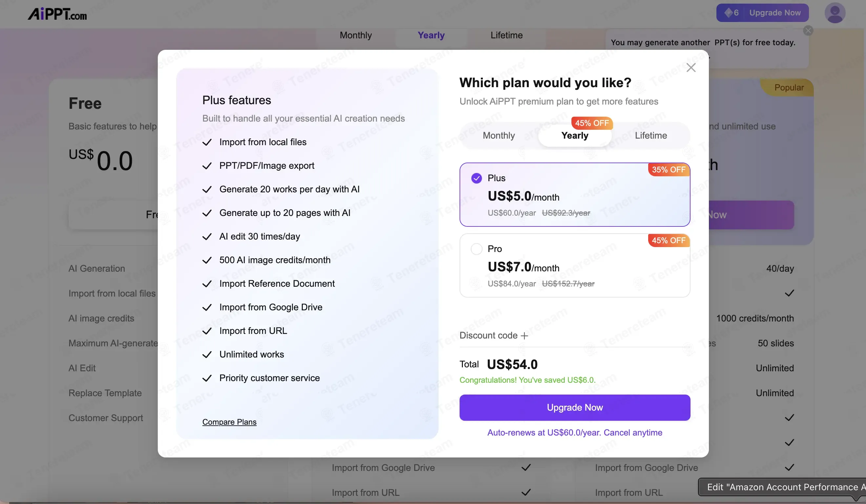Open the user profile avatar
The height and width of the screenshot is (504, 866).
click(835, 13)
